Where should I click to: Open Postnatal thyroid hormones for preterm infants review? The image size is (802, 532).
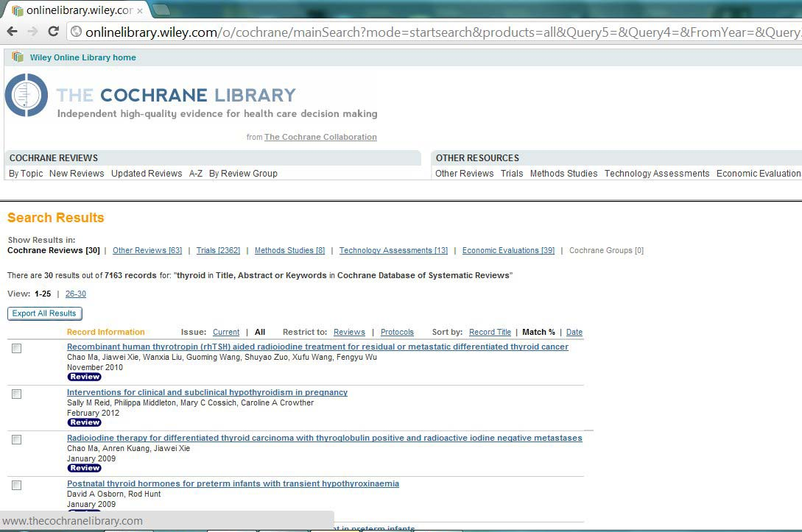point(233,483)
